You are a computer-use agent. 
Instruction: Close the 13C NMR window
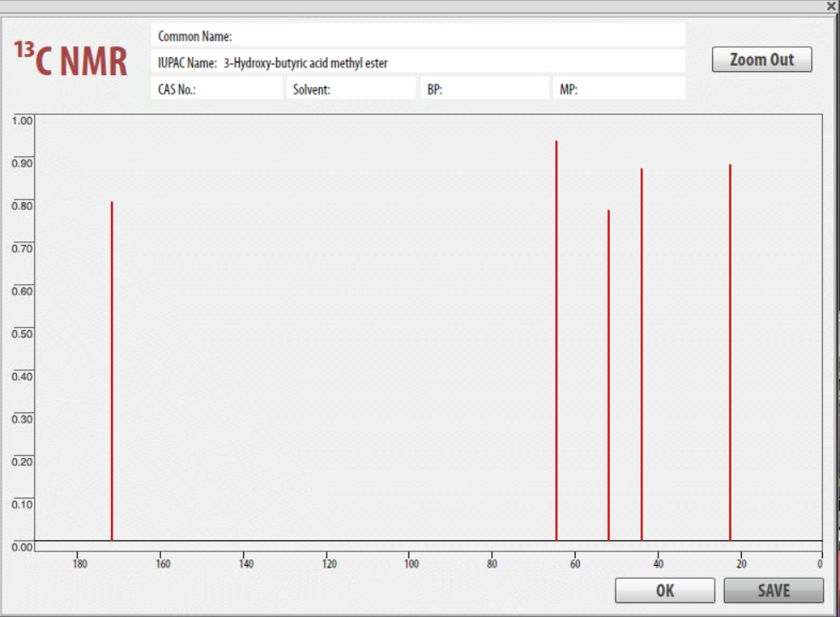point(831,6)
